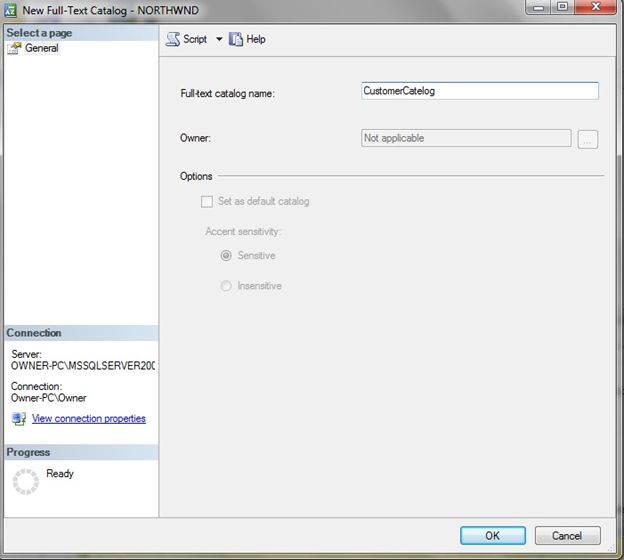Screen dimensions: 624x560
Task: Maximize the New Full-Text Catalog window
Action: click(x=563, y=7)
